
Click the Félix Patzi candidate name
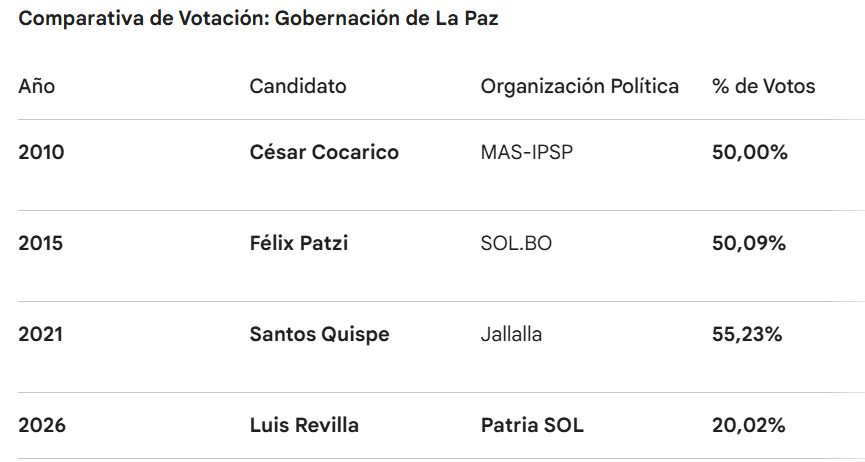(x=299, y=243)
